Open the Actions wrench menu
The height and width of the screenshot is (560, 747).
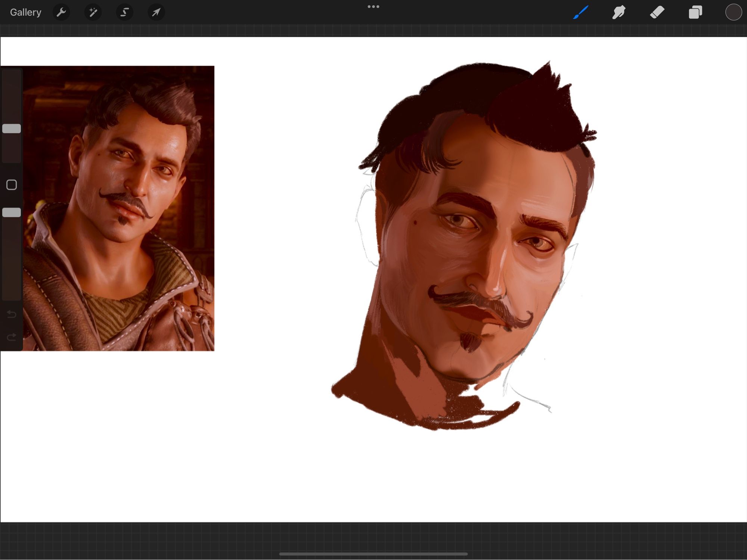click(x=61, y=12)
